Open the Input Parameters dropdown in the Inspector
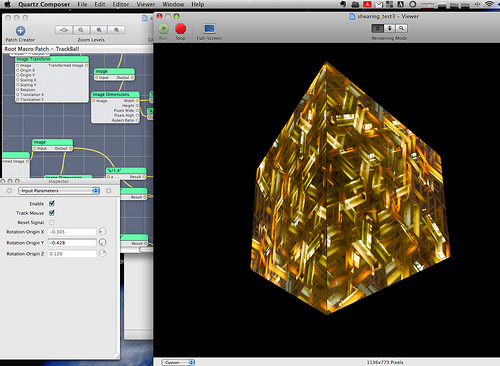 [x=59, y=191]
